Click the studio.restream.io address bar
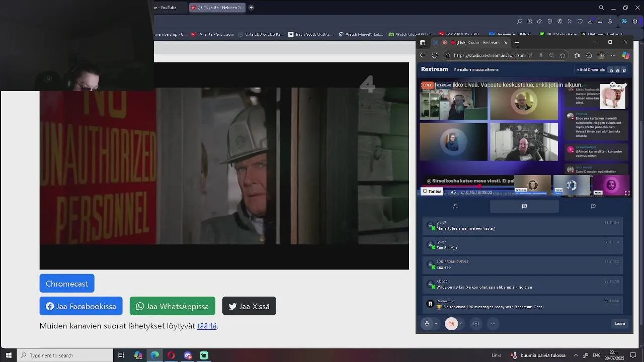Screen dimensions: 644x362 tap(493, 55)
